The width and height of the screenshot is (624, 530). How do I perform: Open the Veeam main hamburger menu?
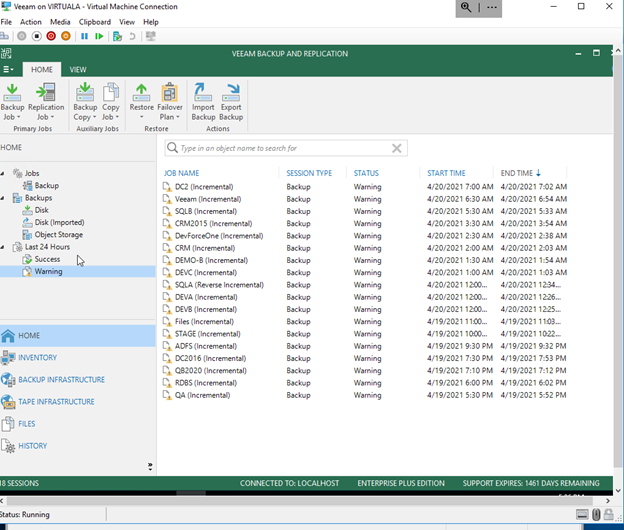[8, 70]
